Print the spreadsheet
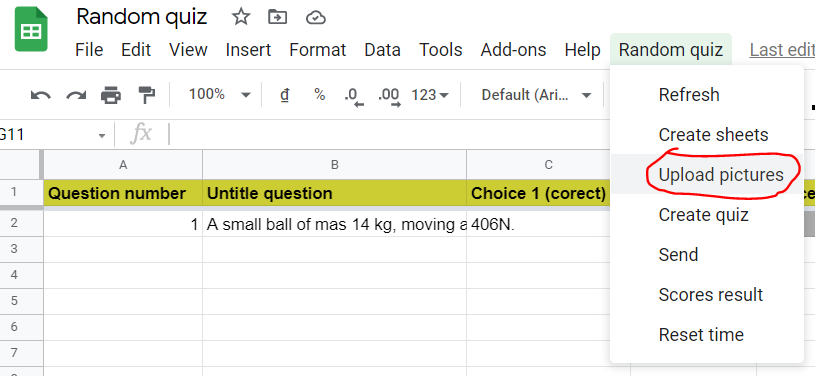The height and width of the screenshot is (376, 815). 111,95
